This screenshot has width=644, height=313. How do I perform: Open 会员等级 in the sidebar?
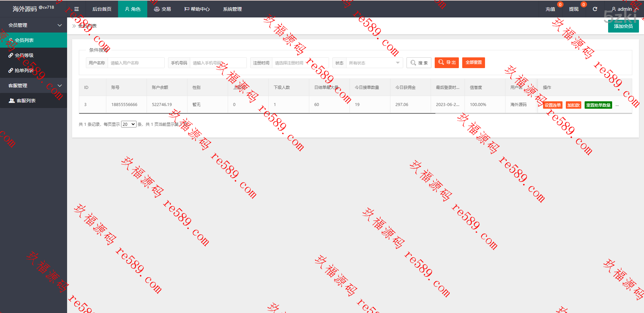tap(24, 55)
